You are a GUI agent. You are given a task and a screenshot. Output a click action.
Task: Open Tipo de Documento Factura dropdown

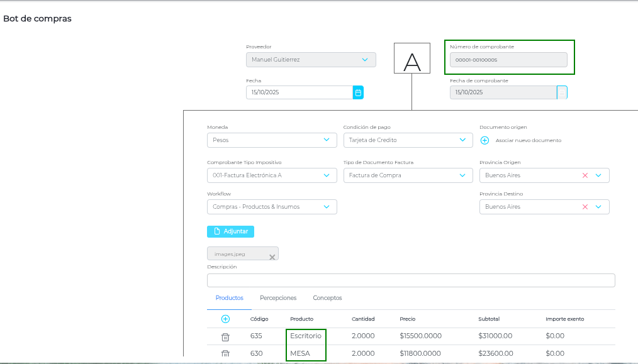tap(408, 175)
